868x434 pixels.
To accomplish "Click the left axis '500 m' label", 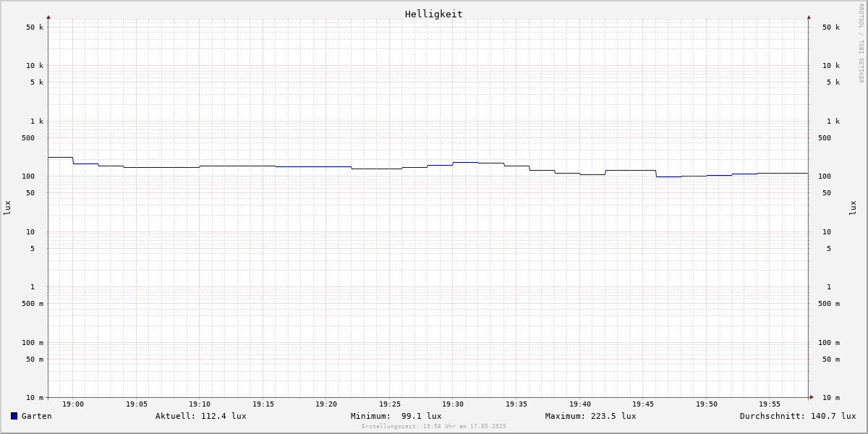I will pos(33,304).
